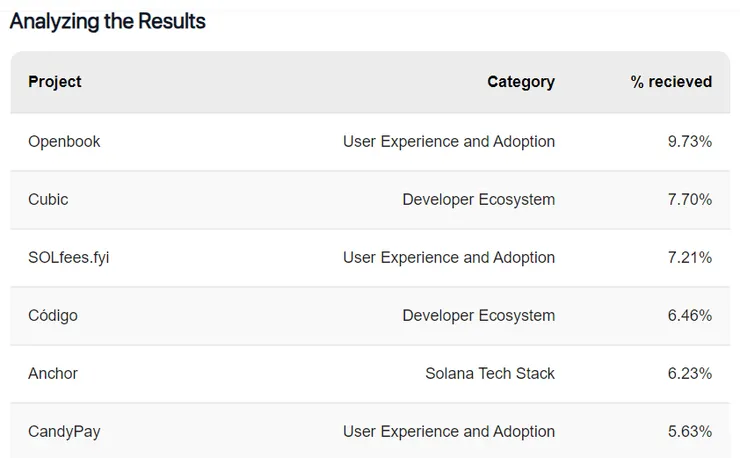Select the category cell in CandyPay's row
Screen dimensions: 740x458
448,431
